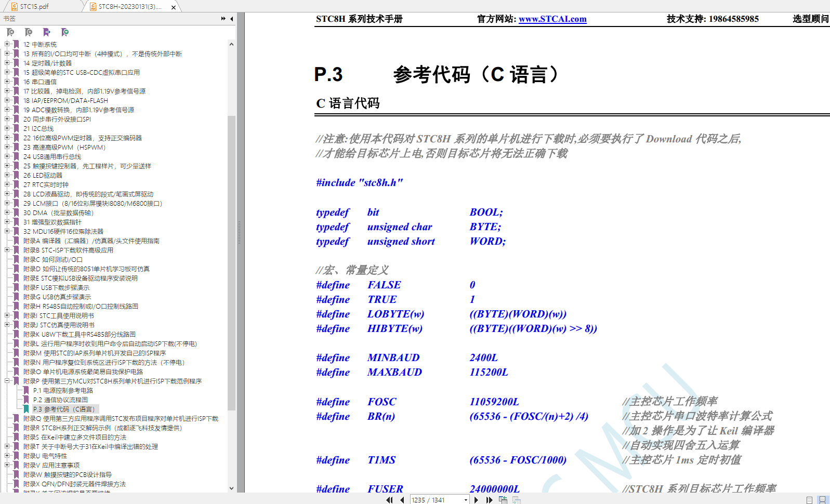Expand bookmark 14 定时器/计数器

click(x=7, y=63)
